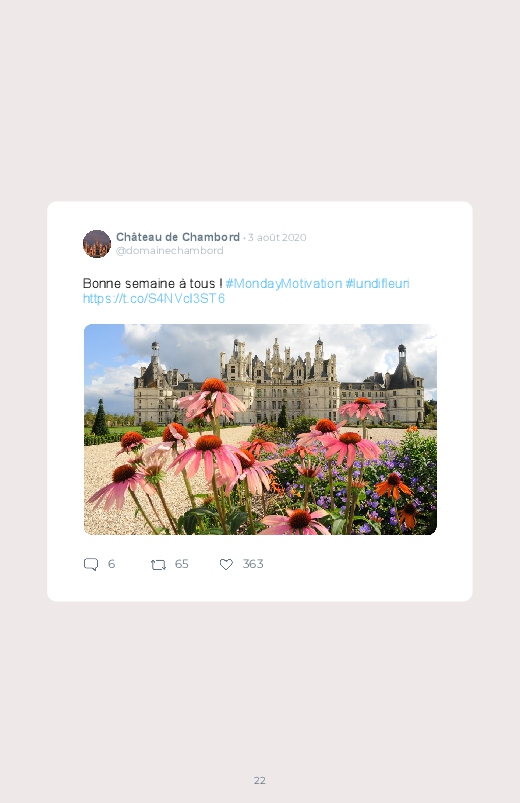The width and height of the screenshot is (520, 803).
Task: Like the tweet with the heart icon
Action: 226,564
